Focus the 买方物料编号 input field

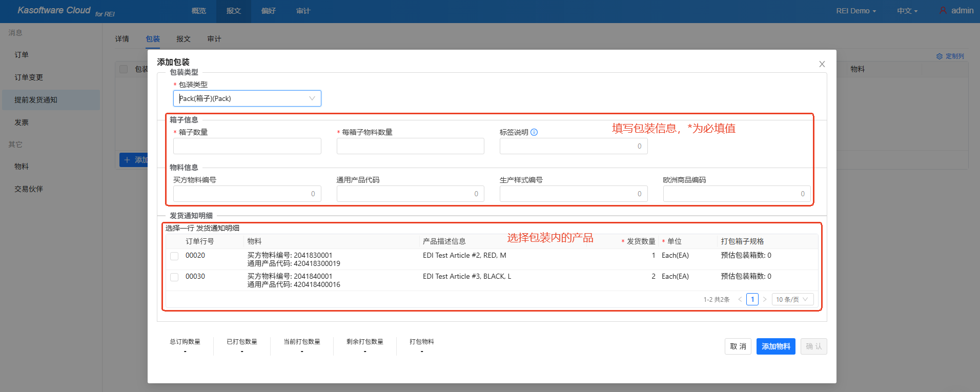click(247, 194)
